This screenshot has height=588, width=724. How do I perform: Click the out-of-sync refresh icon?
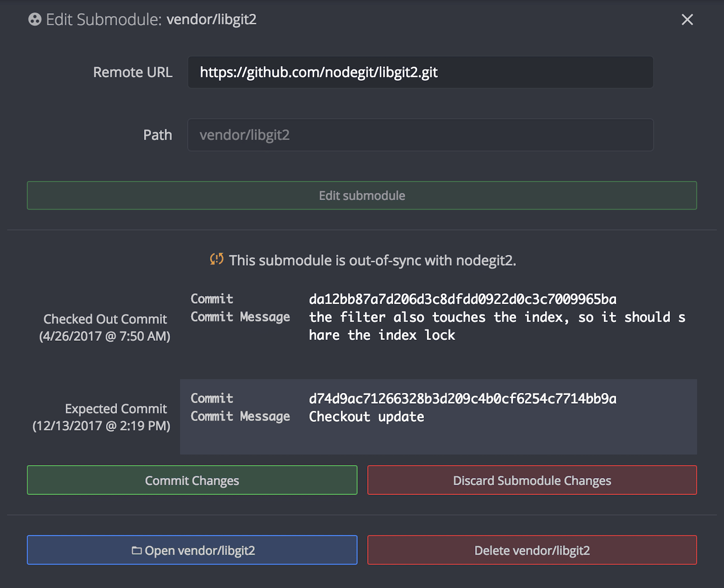pyautogui.click(x=216, y=260)
